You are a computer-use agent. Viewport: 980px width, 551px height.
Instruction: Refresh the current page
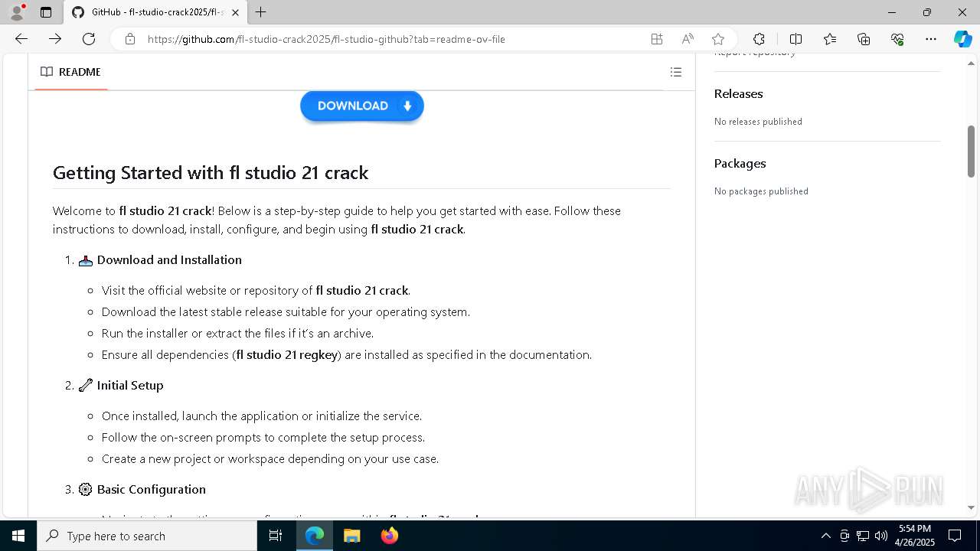tap(89, 39)
